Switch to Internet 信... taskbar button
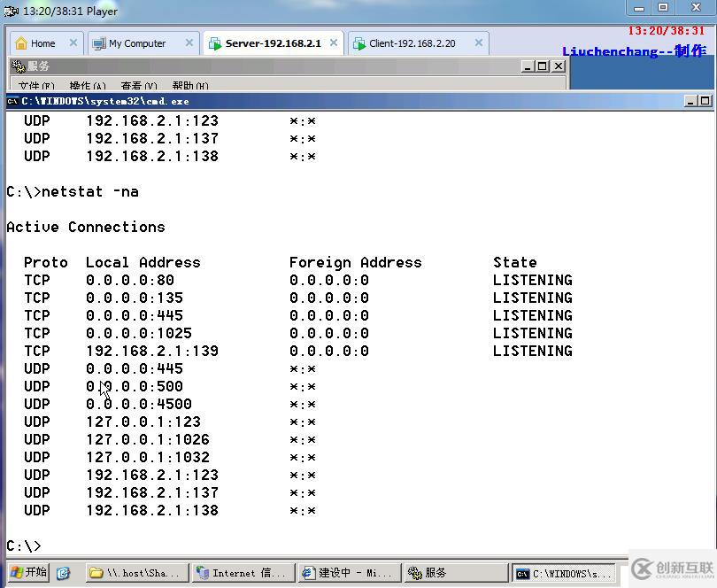The height and width of the screenshot is (588, 717). pos(243,572)
